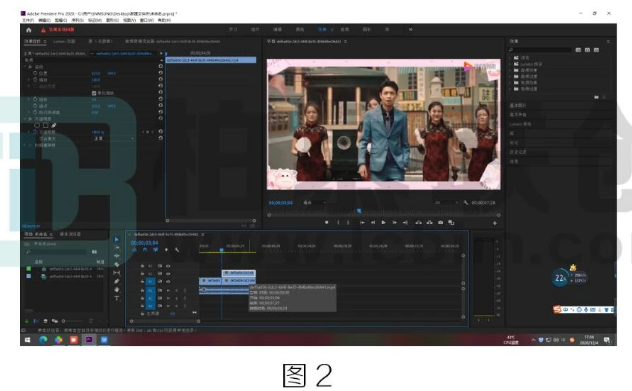Toggle Uniform Scale checkbox

pyautogui.click(x=94, y=93)
